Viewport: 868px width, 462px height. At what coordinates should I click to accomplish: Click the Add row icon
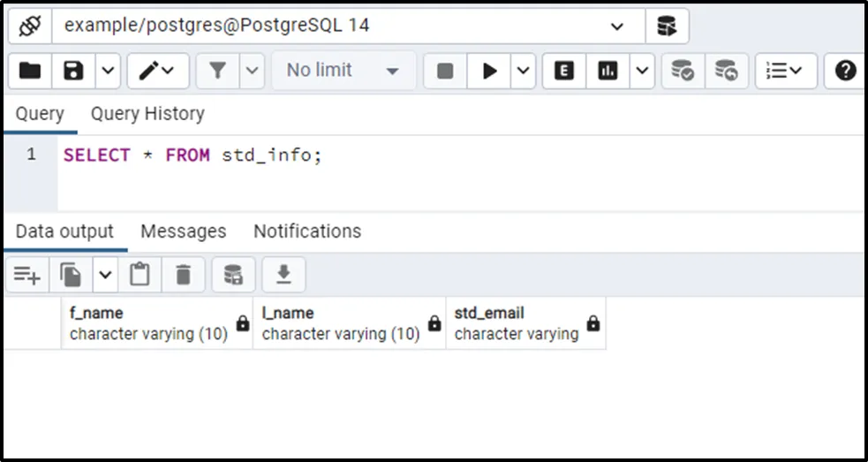pos(26,276)
